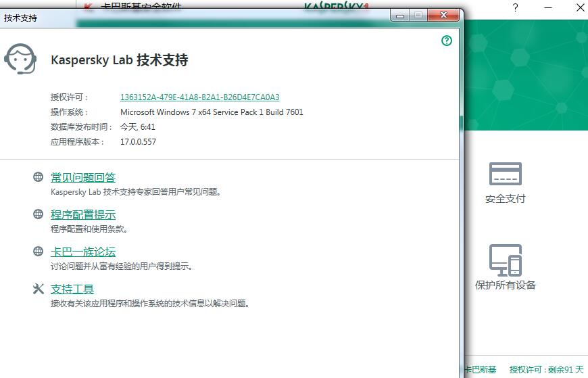The width and height of the screenshot is (588, 378).
Task: Open the 程序配置提示 link
Action: [83, 214]
